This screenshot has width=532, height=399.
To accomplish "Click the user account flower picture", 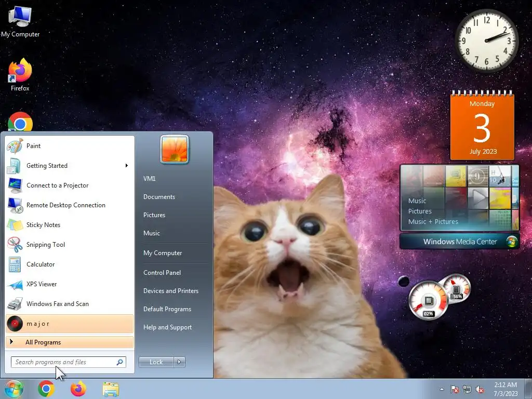I will click(x=175, y=149).
